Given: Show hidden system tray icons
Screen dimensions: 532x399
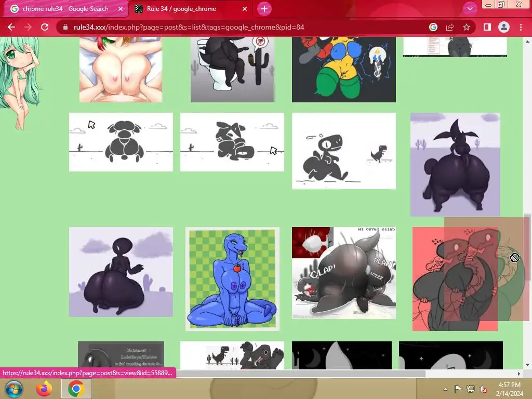Looking at the screenshot, I should 445,389.
